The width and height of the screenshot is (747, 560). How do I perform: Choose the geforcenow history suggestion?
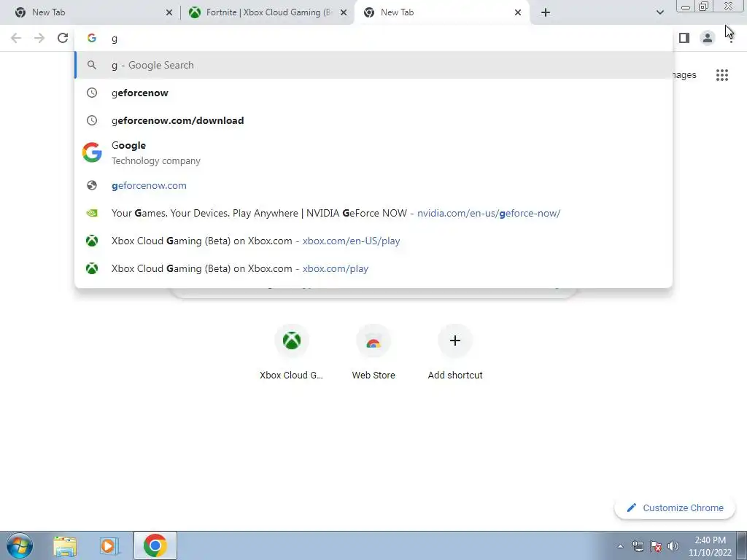coord(373,93)
